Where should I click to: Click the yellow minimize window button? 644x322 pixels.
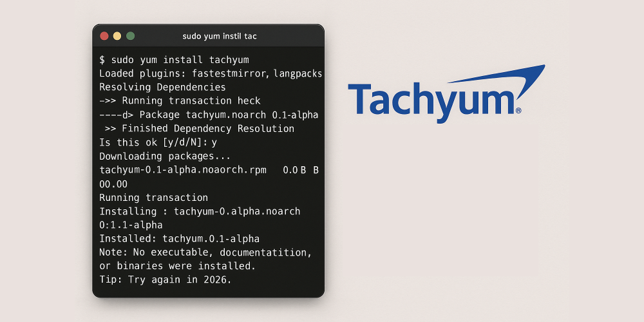tap(117, 36)
